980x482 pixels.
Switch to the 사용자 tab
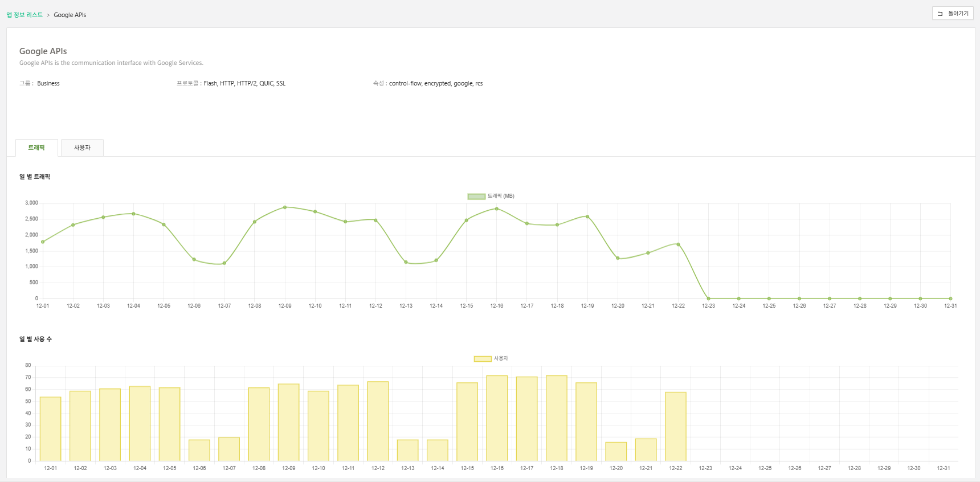[x=82, y=148]
